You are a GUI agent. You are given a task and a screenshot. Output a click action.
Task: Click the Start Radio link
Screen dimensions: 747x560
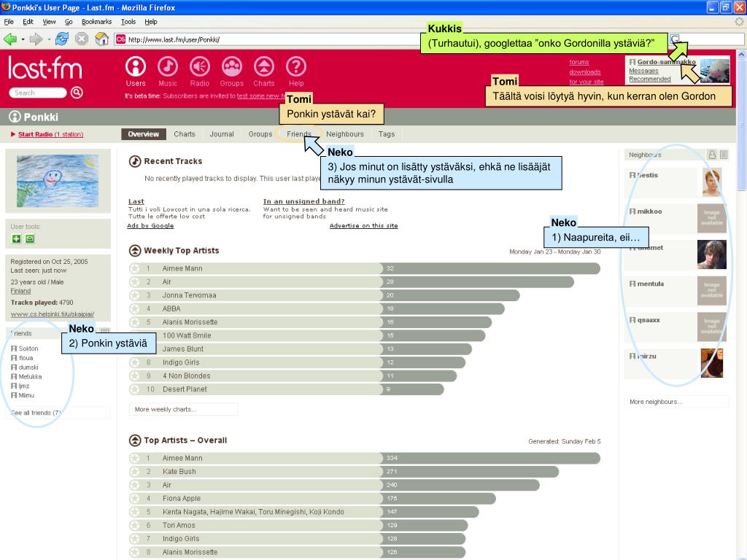coord(50,134)
